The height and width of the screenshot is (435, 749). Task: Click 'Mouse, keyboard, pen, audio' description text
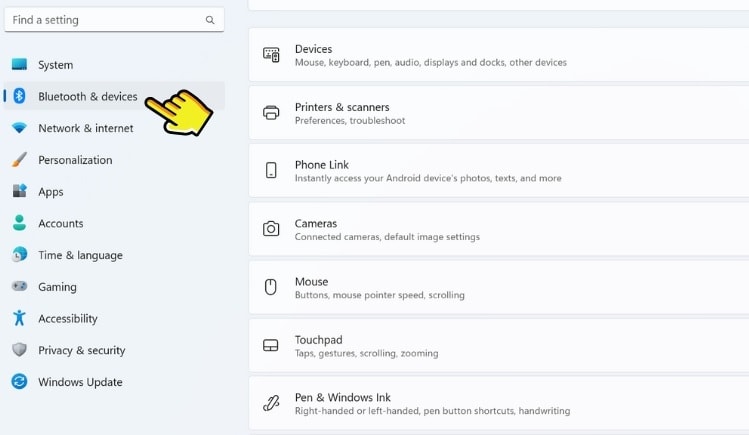pos(430,63)
